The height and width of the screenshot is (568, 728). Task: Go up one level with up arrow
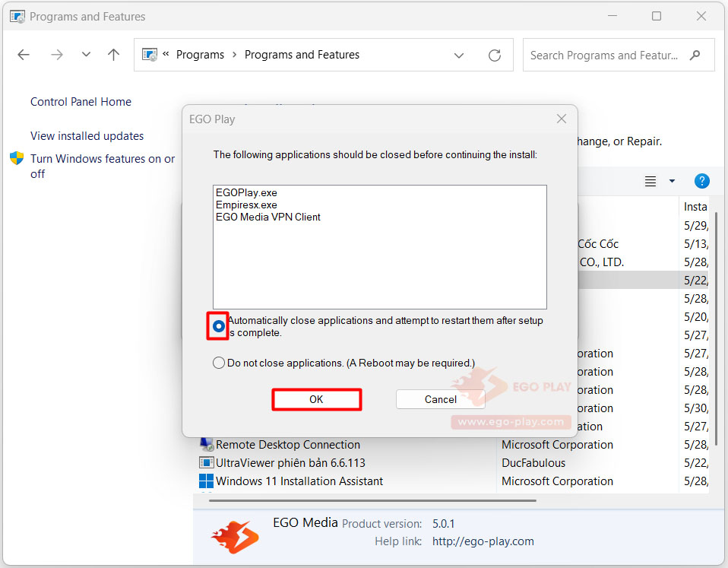113,55
